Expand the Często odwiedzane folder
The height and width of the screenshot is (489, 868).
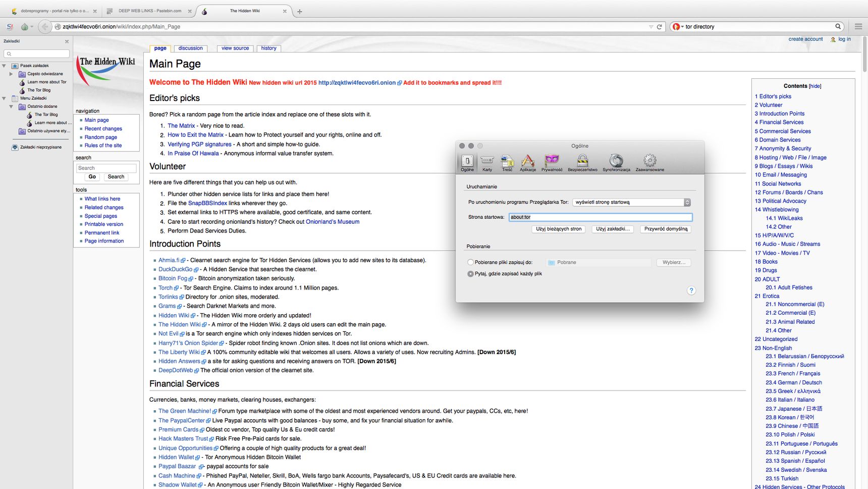(x=11, y=74)
